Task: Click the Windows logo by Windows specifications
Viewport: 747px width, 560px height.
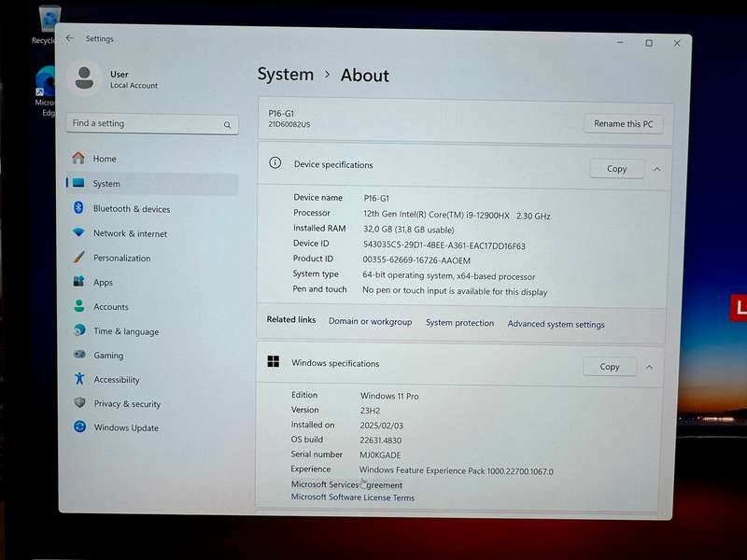Action: (274, 361)
